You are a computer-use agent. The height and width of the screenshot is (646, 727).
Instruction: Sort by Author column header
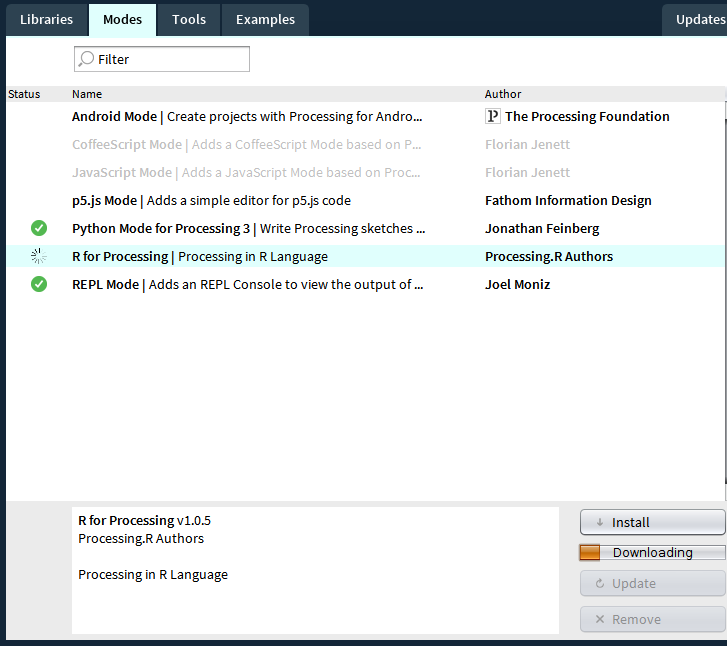pos(503,94)
